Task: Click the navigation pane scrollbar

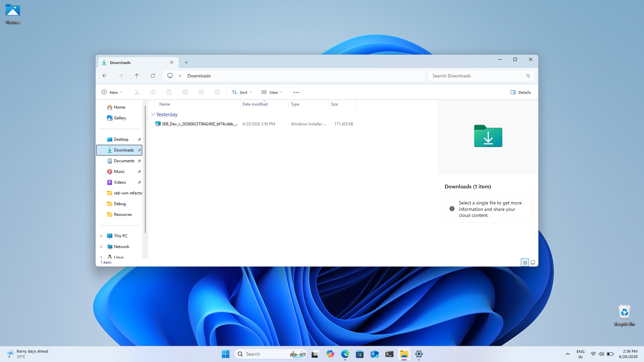Action: tap(145, 169)
